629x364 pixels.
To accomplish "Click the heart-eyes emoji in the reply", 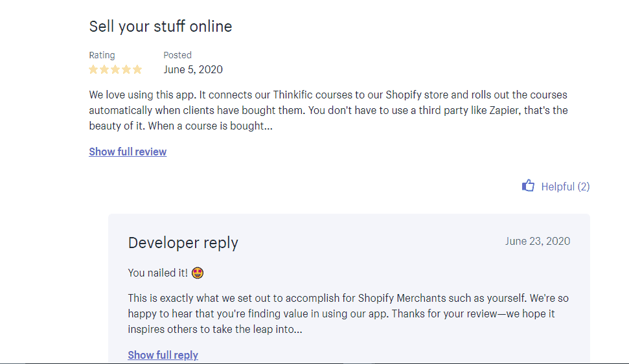I will pos(198,273).
